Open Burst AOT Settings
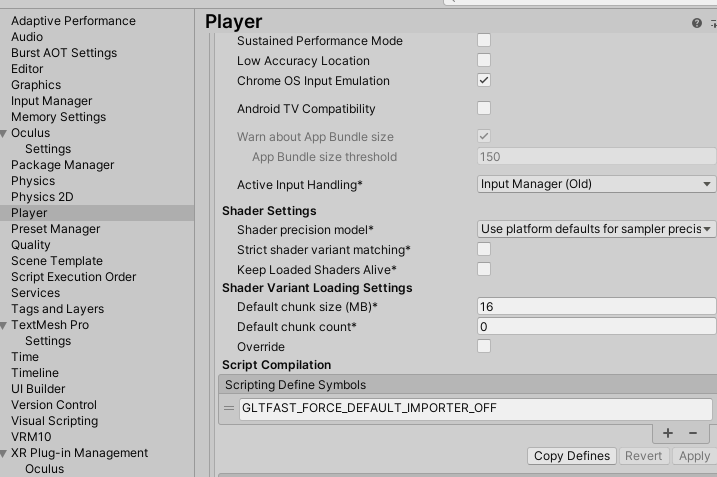 click(64, 53)
